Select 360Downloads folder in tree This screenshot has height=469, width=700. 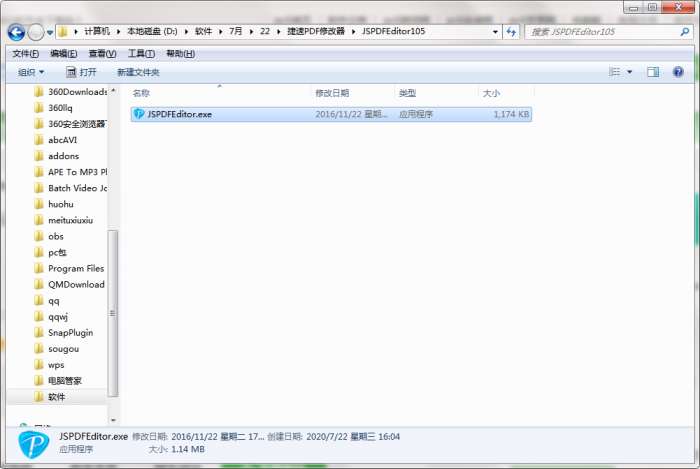tap(71, 91)
